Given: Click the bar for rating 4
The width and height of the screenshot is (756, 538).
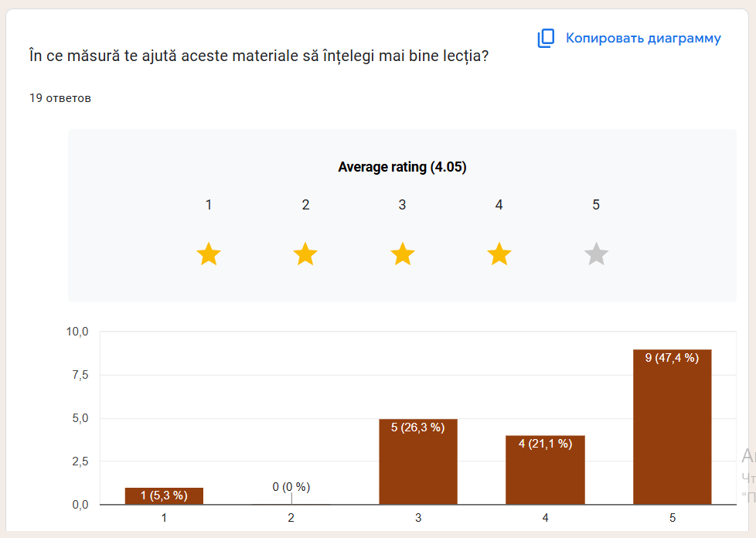Looking at the screenshot, I should coord(545,472).
